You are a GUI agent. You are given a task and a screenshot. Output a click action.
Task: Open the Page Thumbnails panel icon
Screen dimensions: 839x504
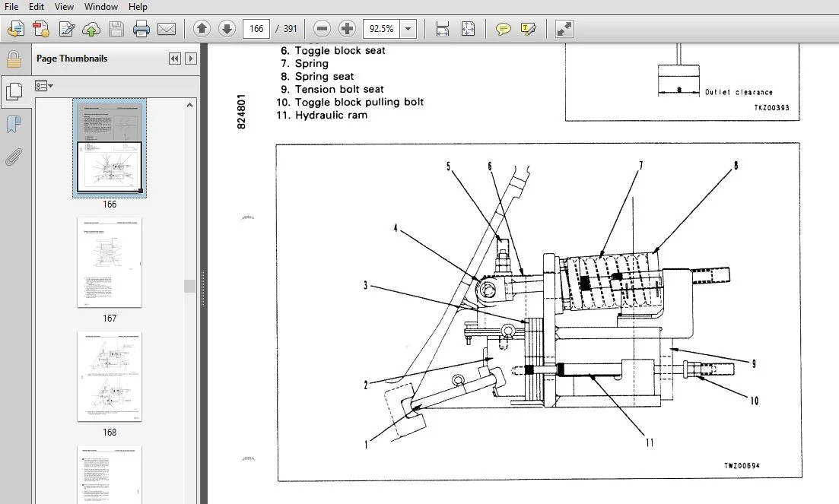pyautogui.click(x=14, y=91)
